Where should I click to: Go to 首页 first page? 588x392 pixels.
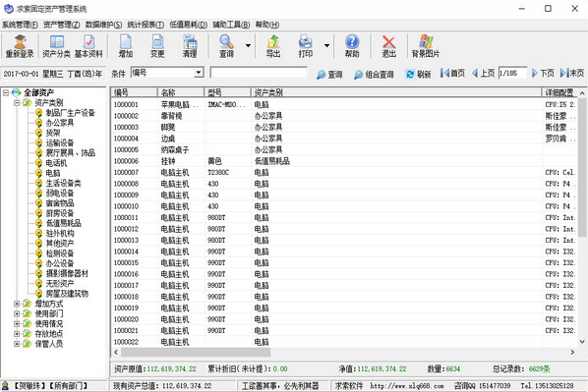(x=452, y=73)
